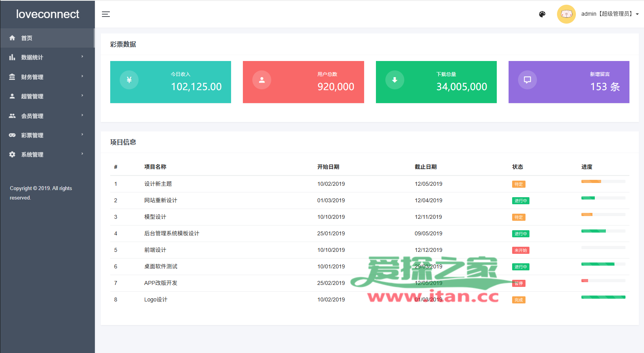Image resolution: width=644 pixels, height=353 pixels.
Task: Select 会员管理 in the sidebar
Action: pos(32,116)
